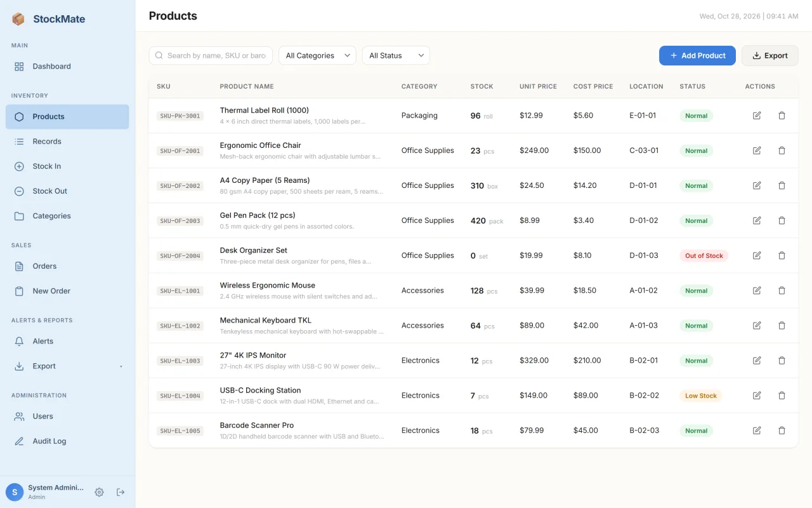This screenshot has height=508, width=812.
Task: Open the All Status filter dropdown
Action: pos(396,55)
